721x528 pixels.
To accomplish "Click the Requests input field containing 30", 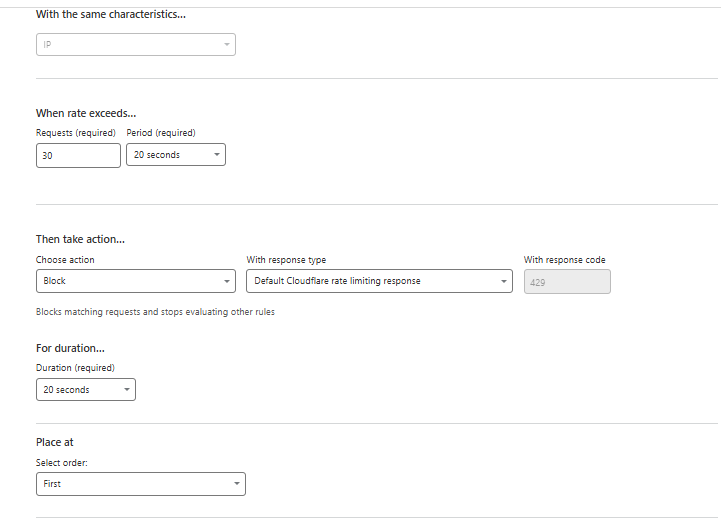I will (78, 155).
